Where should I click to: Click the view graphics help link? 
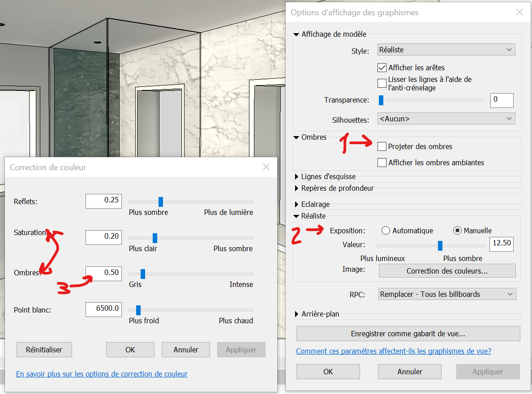[394, 351]
